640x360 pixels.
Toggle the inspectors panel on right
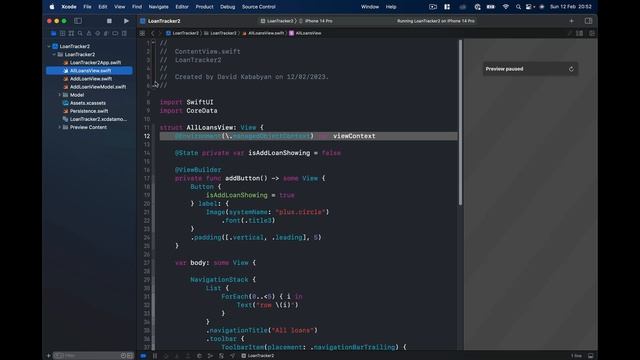[588, 21]
